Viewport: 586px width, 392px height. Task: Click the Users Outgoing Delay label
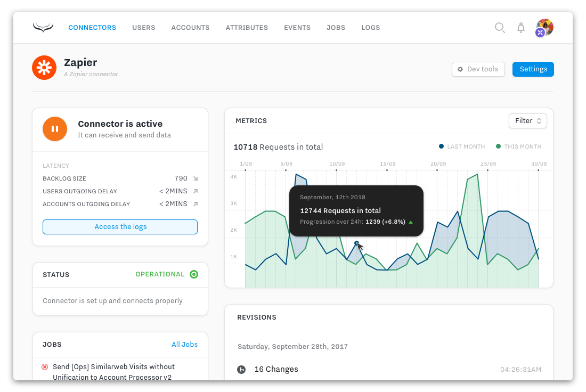79,191
